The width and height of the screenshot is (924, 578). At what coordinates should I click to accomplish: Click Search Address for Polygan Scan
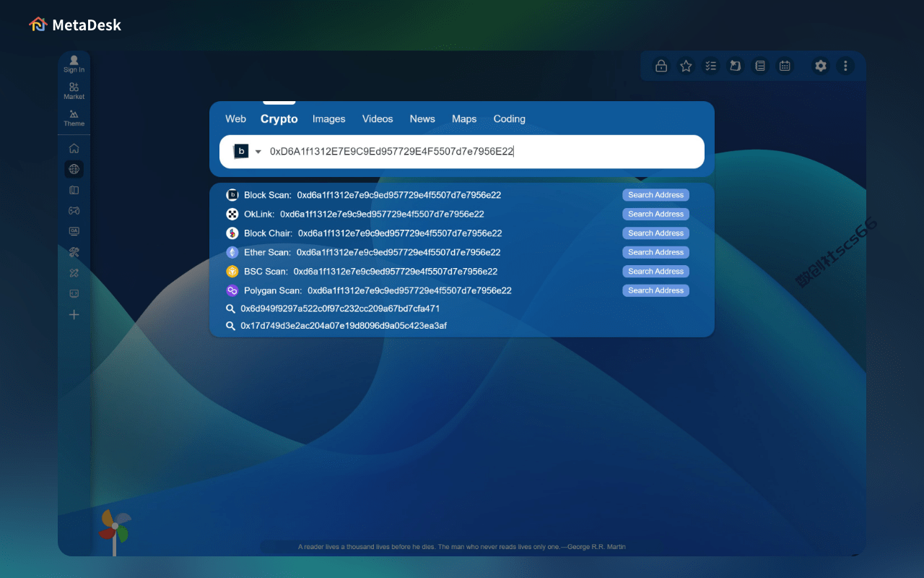(656, 290)
